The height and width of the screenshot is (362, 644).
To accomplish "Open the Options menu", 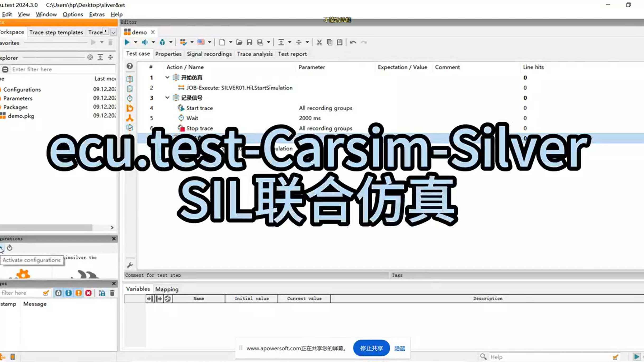I will coord(73,14).
